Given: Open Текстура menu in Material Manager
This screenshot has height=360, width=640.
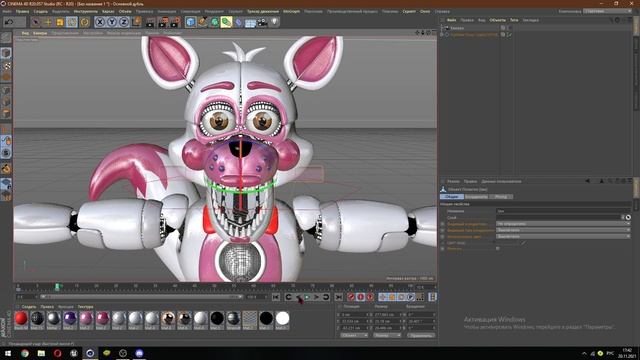Looking at the screenshot, I should [85, 307].
